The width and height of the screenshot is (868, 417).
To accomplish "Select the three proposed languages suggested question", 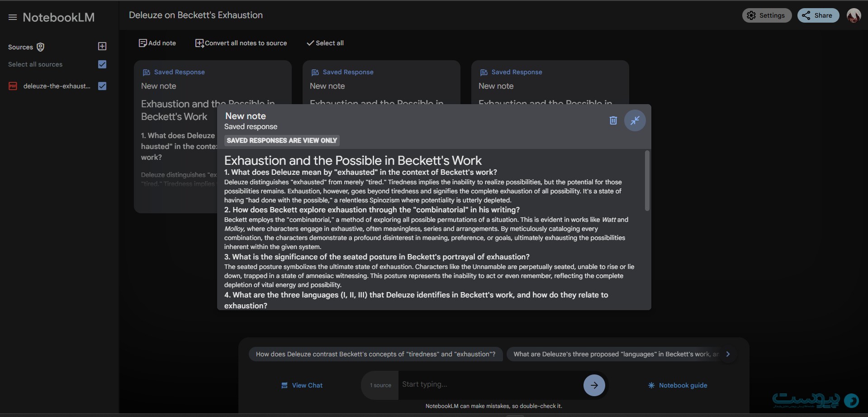I will [615, 354].
